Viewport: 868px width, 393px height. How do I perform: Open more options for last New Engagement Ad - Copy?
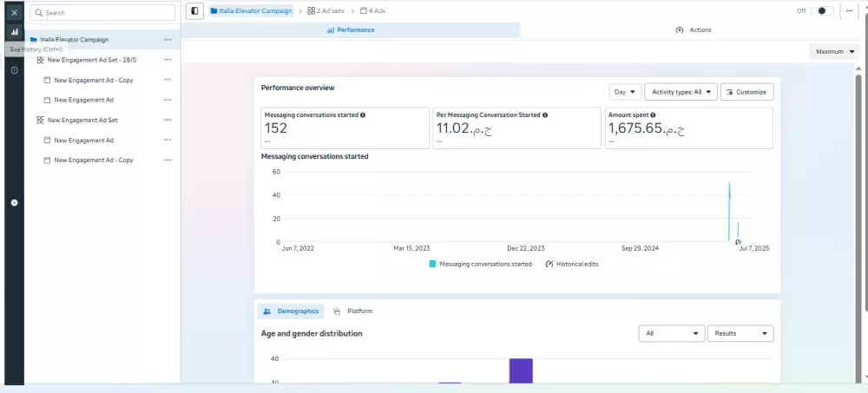pyautogui.click(x=168, y=160)
